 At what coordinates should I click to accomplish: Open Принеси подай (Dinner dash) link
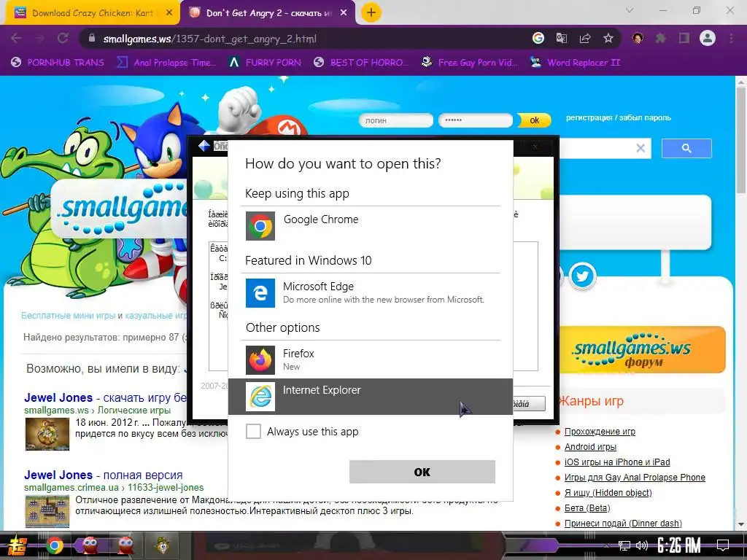pos(623,523)
